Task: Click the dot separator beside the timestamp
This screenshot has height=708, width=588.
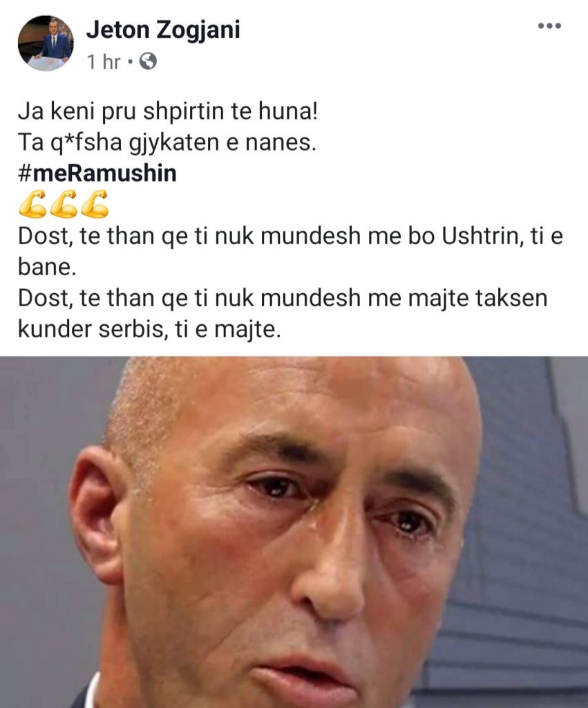Action: pos(130,62)
